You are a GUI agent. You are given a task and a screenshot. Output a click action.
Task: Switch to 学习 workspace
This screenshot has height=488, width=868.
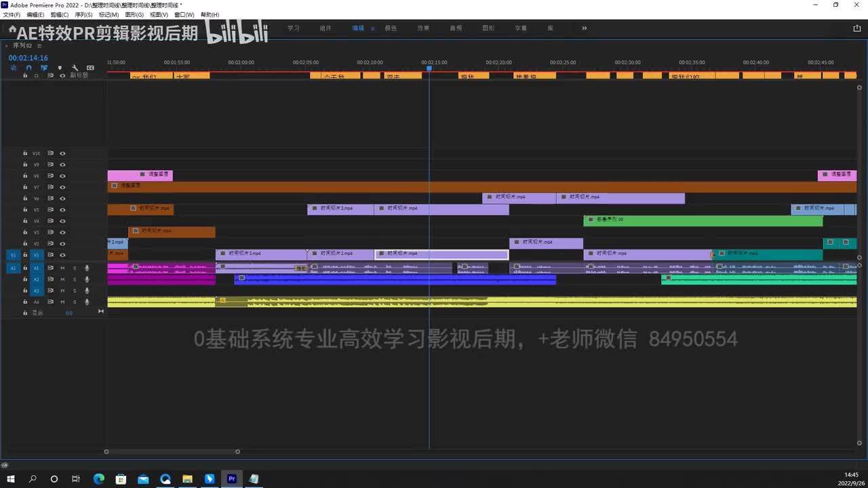coord(293,28)
